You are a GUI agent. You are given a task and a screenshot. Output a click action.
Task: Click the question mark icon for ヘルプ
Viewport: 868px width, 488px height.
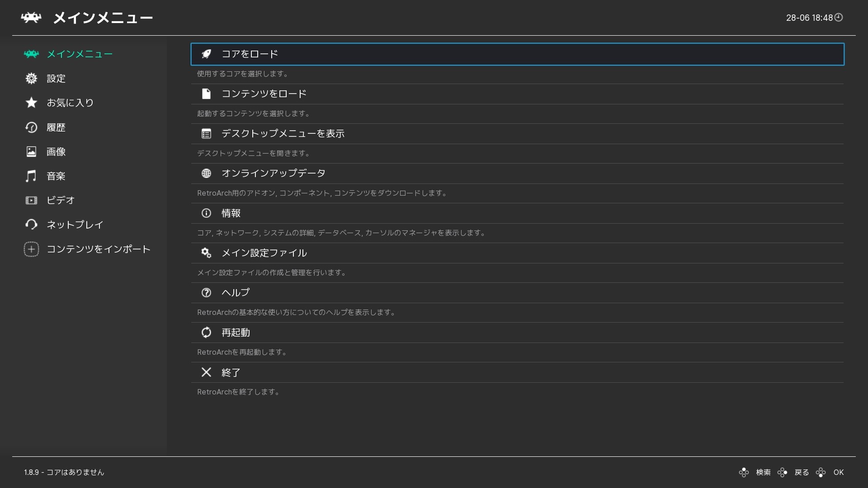point(206,293)
